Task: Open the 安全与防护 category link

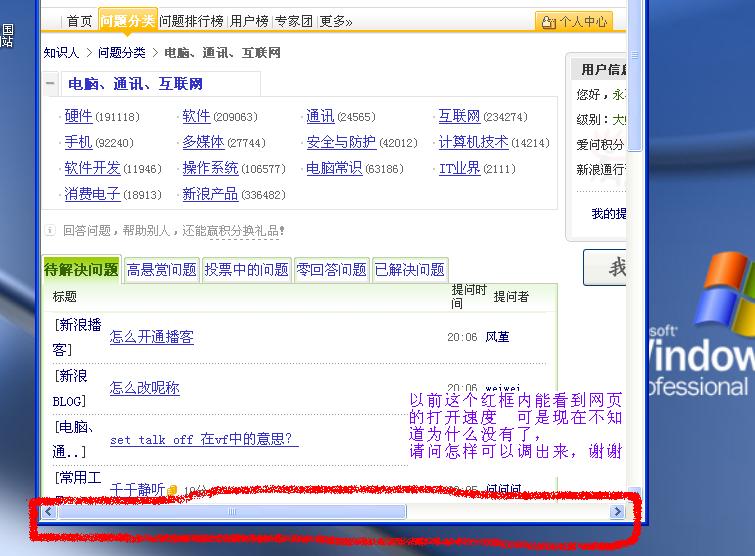Action: (x=341, y=142)
